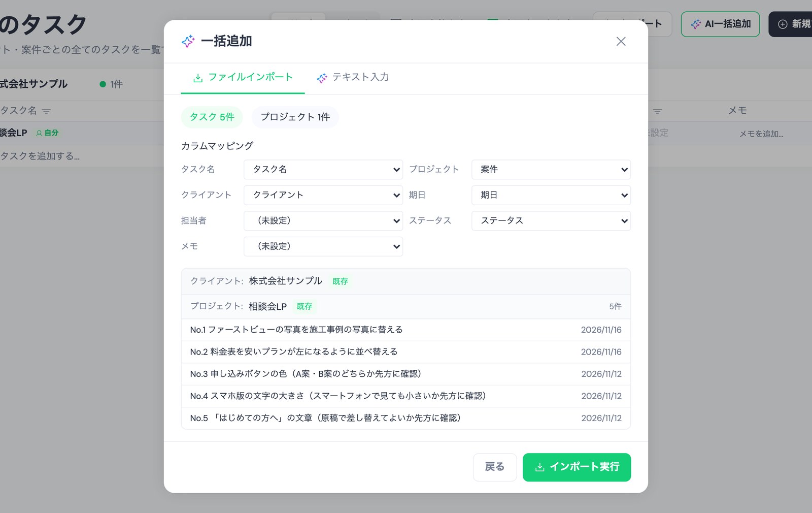
Task: Click the 既存 badge next to 株式会社サンプル
Action: click(340, 281)
